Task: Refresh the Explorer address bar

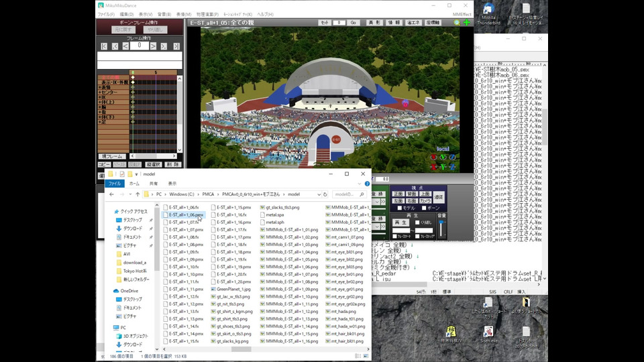Action: click(325, 194)
